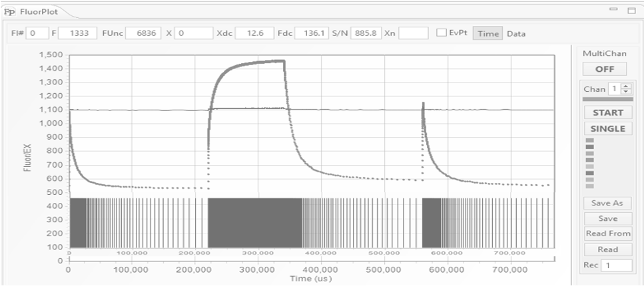Click the Save As button
The image size is (644, 286).
[x=607, y=204]
